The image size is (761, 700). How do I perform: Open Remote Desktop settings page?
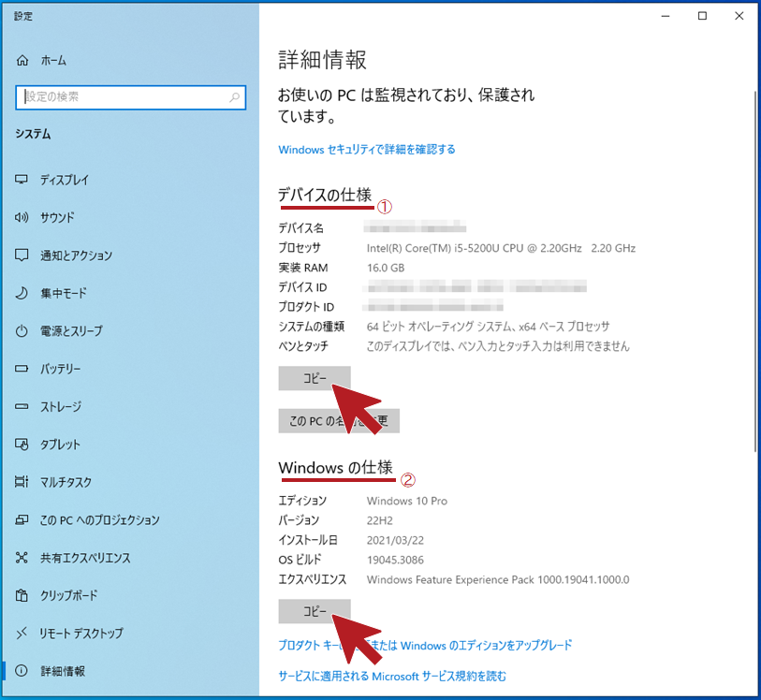[x=80, y=634]
